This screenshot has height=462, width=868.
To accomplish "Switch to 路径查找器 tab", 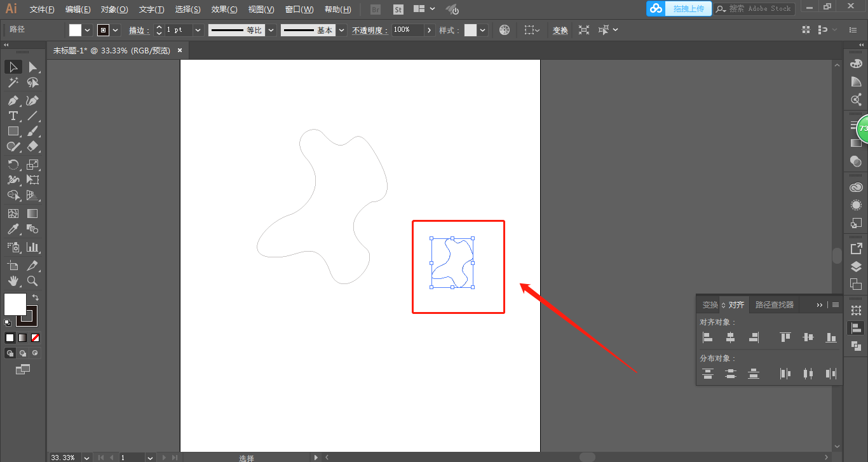I will coord(774,305).
